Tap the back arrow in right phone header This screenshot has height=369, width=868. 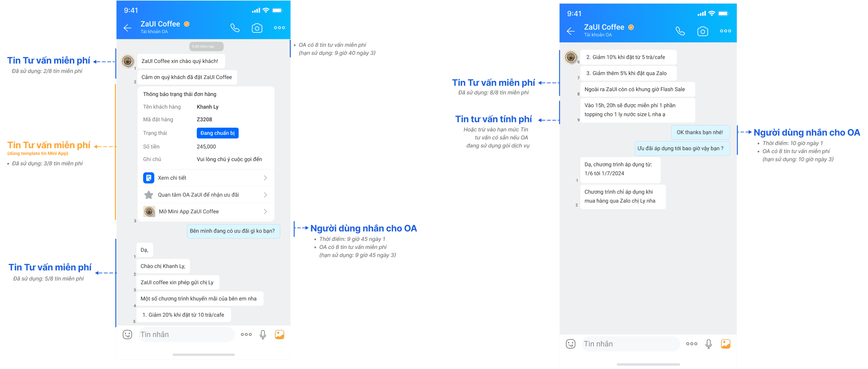571,31
